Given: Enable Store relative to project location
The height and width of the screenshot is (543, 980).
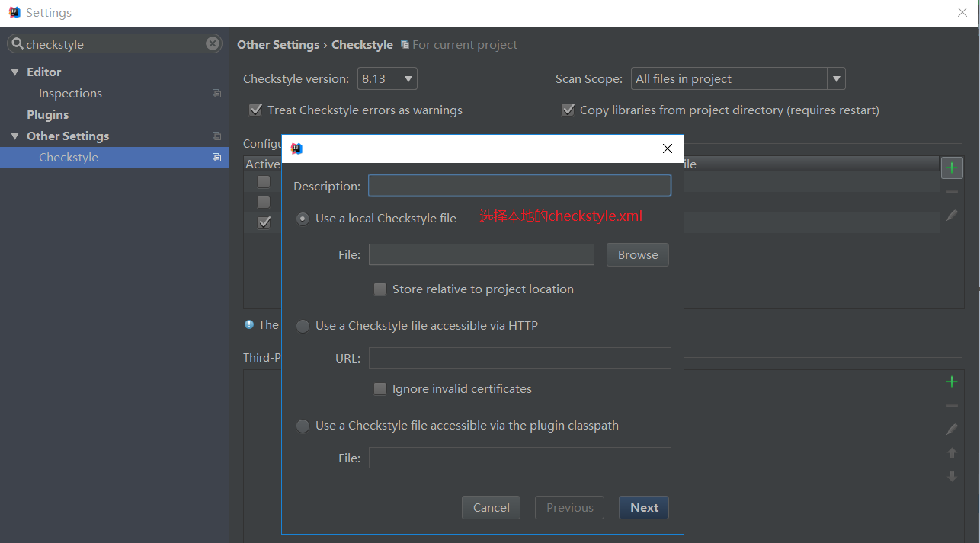Looking at the screenshot, I should [x=380, y=289].
